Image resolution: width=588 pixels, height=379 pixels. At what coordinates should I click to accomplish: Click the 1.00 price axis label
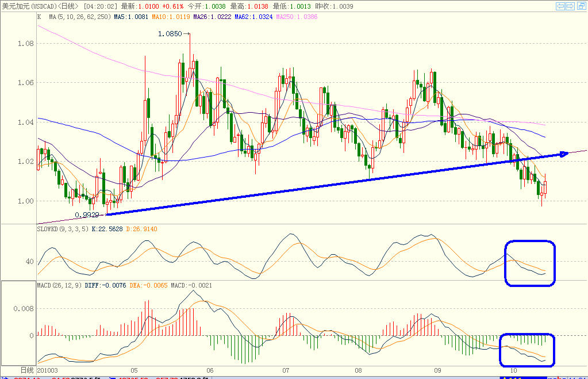(26, 201)
